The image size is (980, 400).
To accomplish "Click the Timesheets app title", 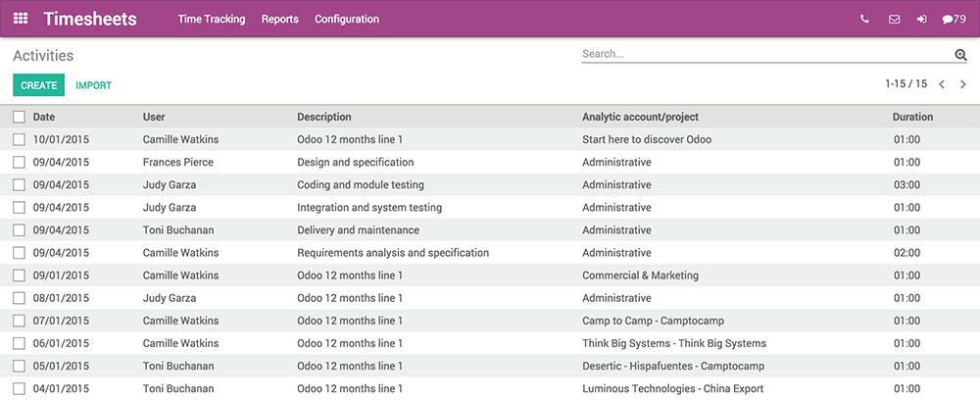I will point(90,19).
